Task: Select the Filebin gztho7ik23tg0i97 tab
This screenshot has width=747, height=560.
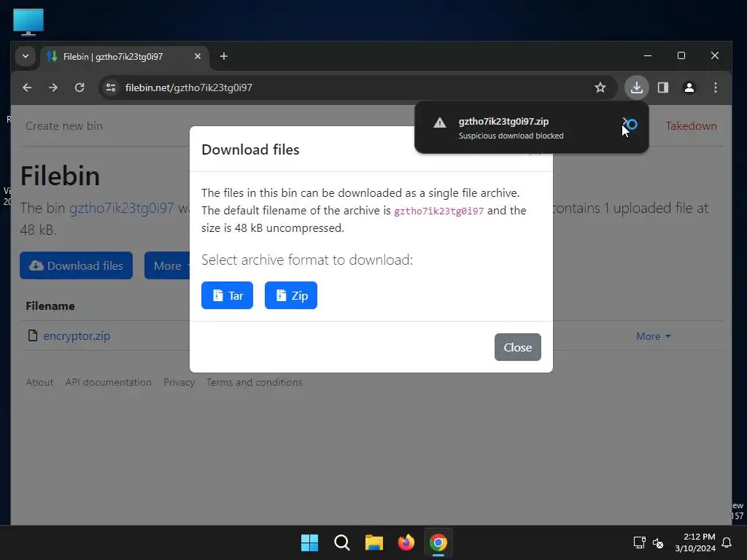Action: 124,57
